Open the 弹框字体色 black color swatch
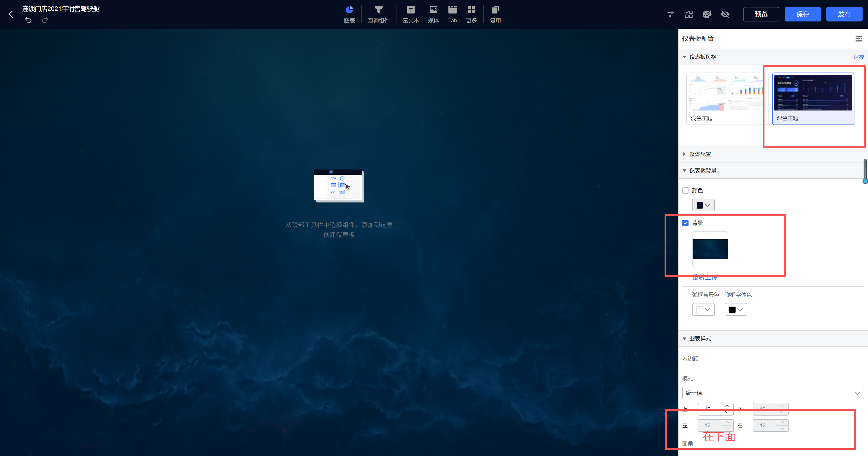Viewport: 868px width, 456px height. 736,310
